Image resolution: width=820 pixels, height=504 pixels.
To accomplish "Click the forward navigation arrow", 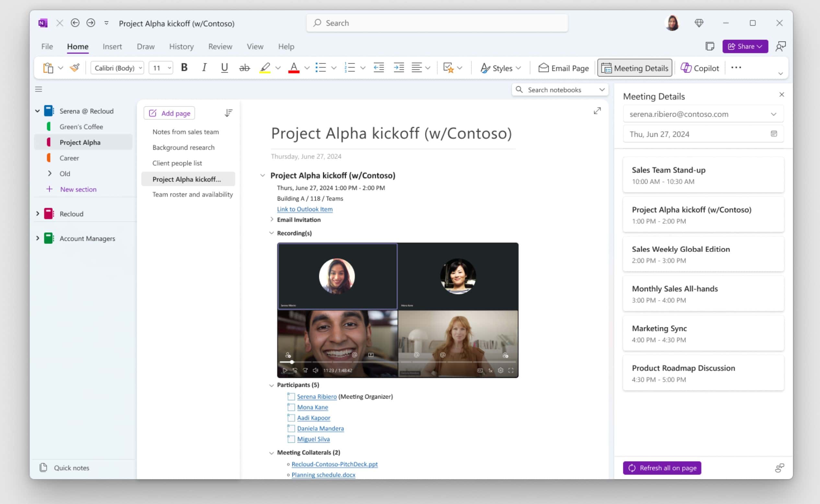I will (x=91, y=23).
